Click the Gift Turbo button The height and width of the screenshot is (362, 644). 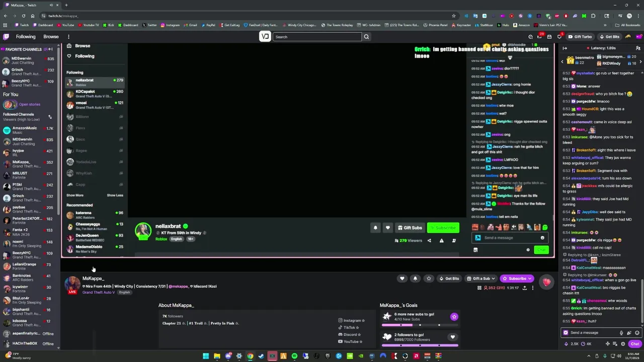(580, 37)
